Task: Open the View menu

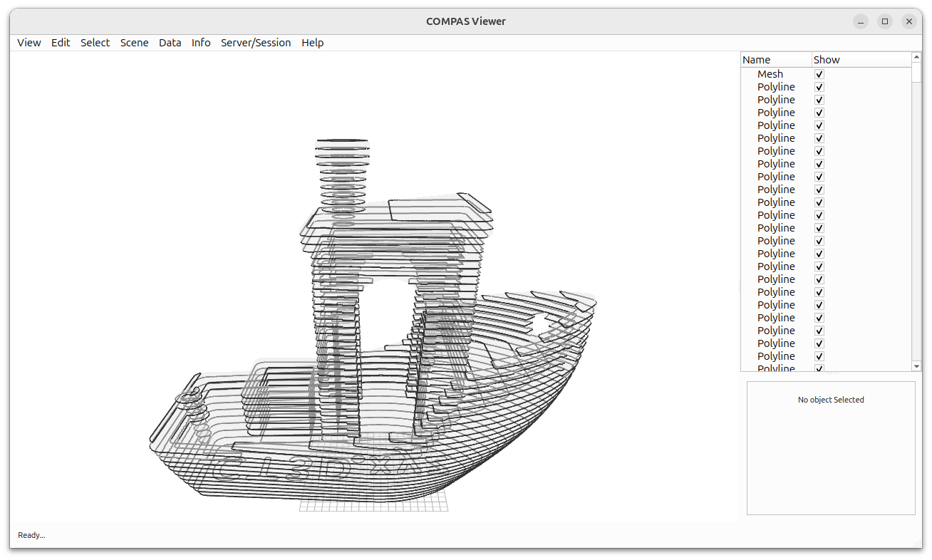Action: click(29, 43)
